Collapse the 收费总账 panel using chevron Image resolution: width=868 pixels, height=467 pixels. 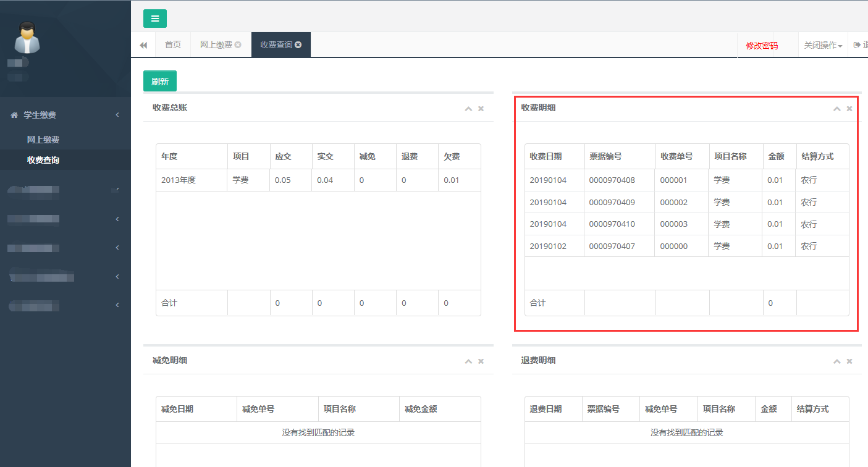click(468, 109)
